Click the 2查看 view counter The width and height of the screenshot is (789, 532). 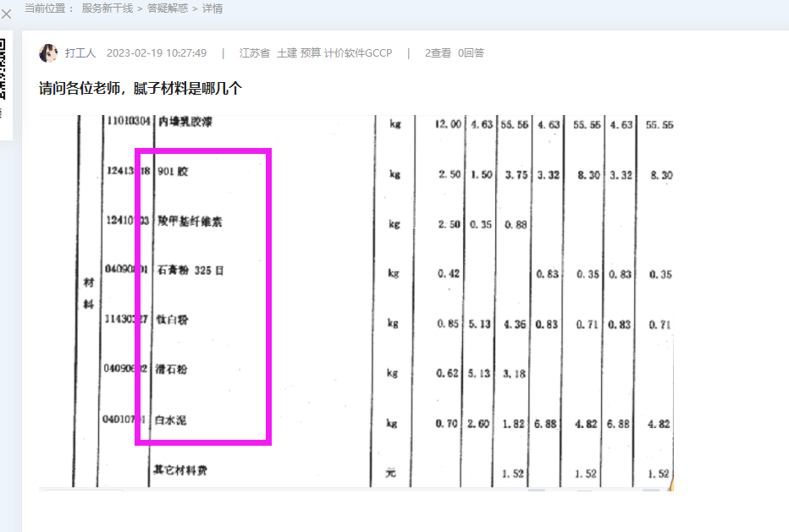[x=438, y=52]
